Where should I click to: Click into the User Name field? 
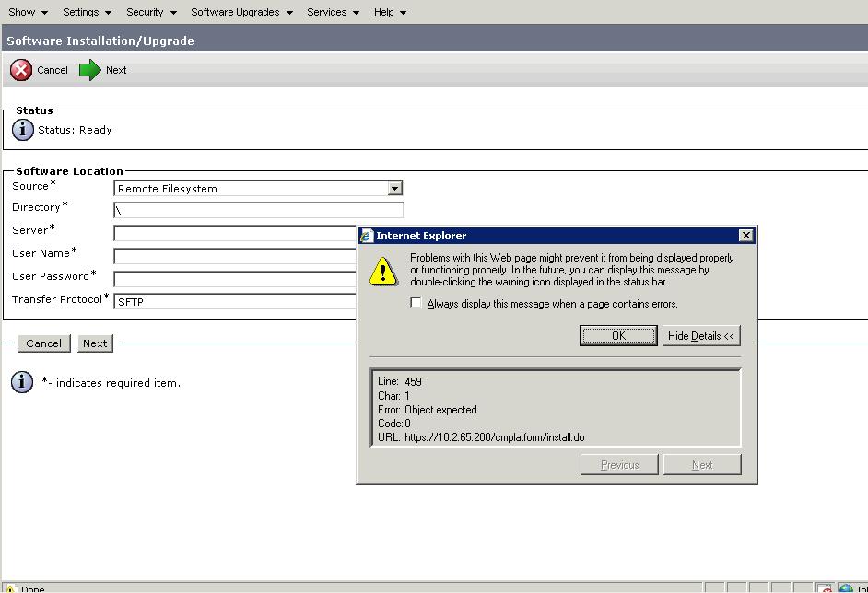tap(235, 256)
